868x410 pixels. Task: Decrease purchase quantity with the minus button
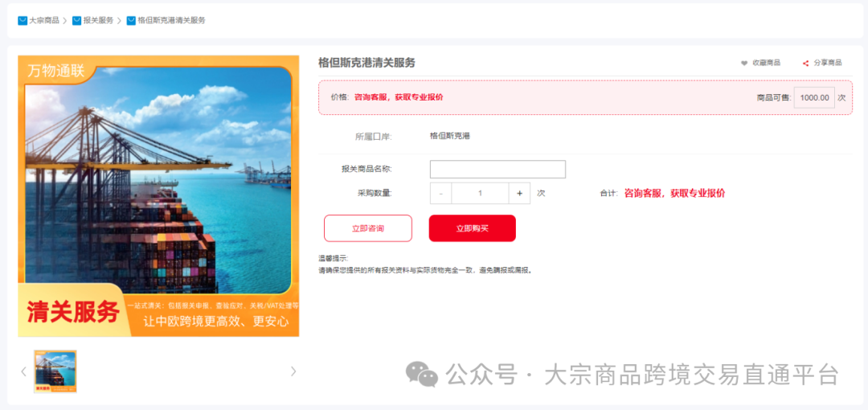coord(440,193)
